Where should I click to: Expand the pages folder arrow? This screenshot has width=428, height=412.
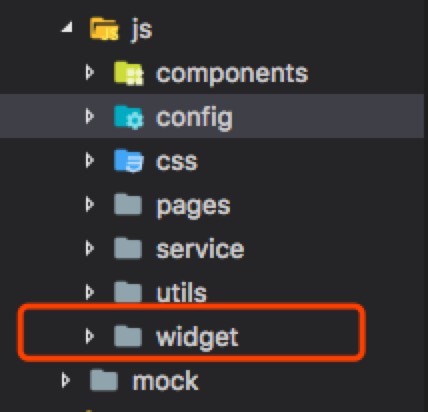coord(89,204)
